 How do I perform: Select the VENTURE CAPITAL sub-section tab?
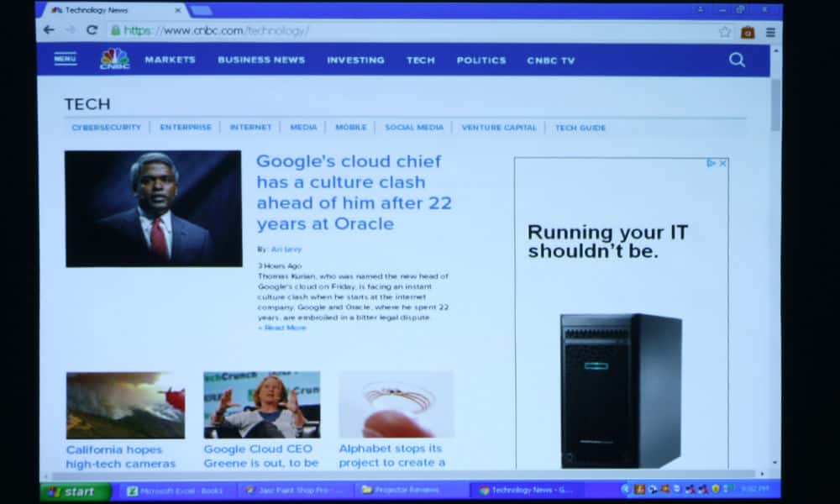(499, 128)
